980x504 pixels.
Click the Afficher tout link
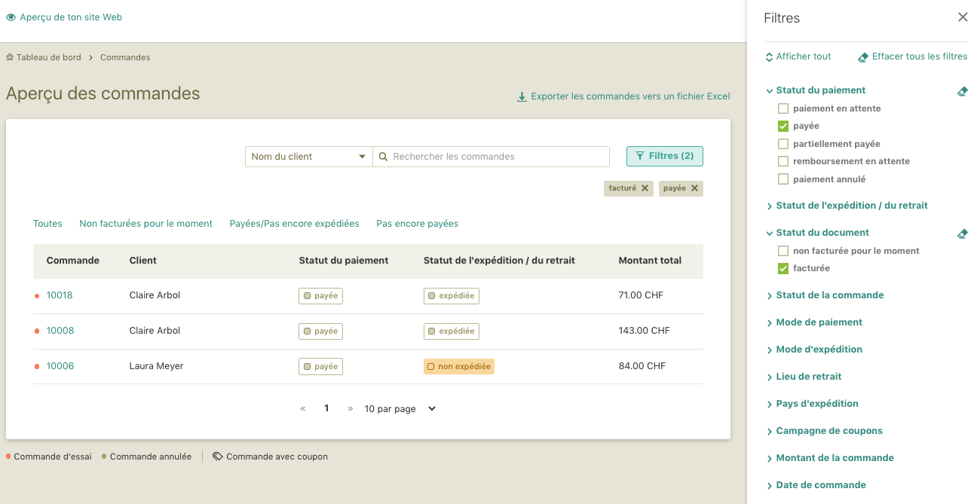[804, 57]
